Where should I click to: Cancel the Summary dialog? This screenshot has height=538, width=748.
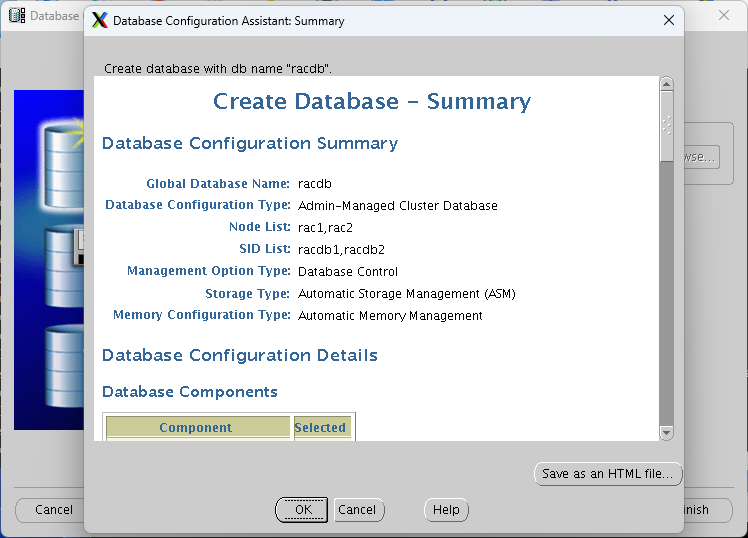click(x=359, y=510)
